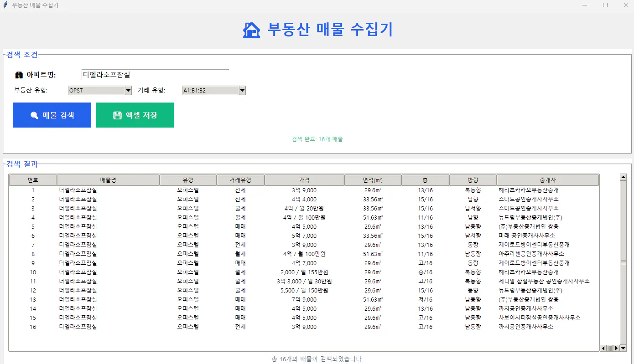
Task: Click row number 16 cell
Action: click(33, 327)
